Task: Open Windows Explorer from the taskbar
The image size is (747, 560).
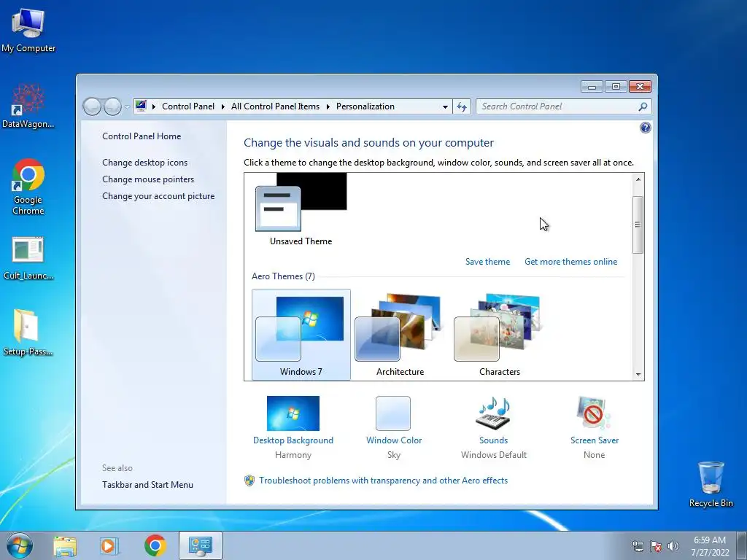Action: [65, 546]
